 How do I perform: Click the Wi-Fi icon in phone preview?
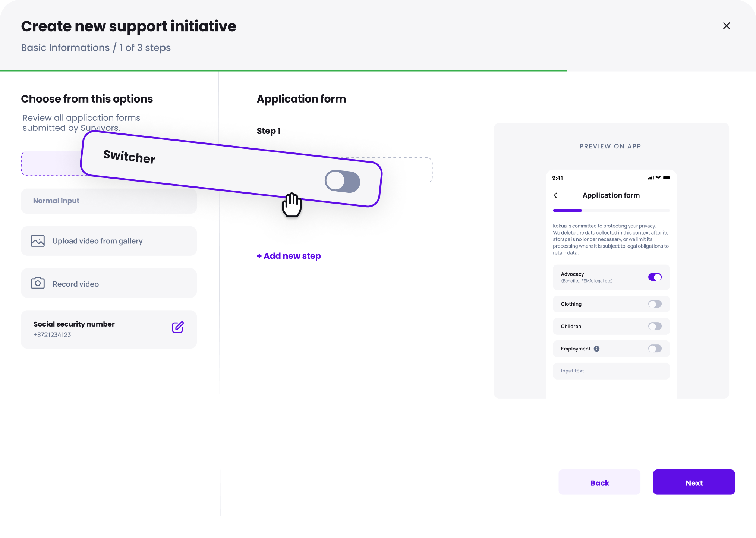[x=658, y=178]
